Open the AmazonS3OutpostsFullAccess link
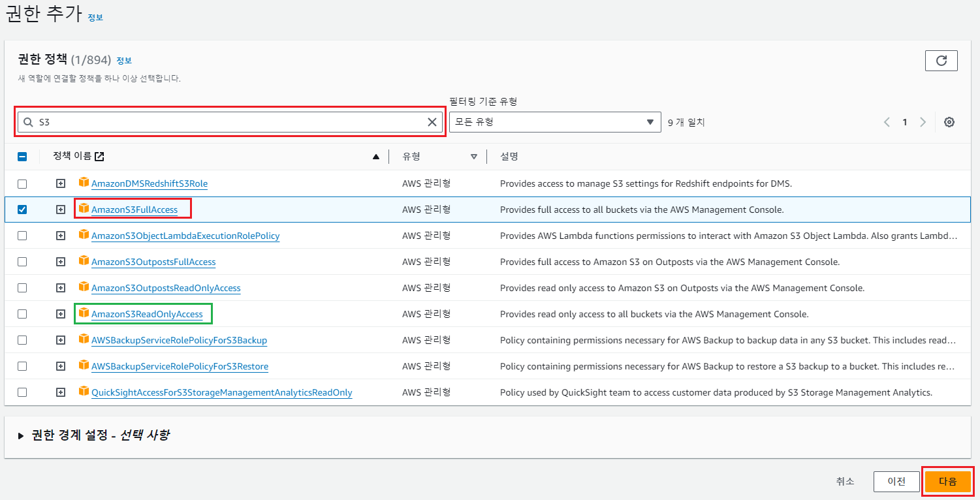Viewport: 980px width, 500px height. click(x=153, y=262)
